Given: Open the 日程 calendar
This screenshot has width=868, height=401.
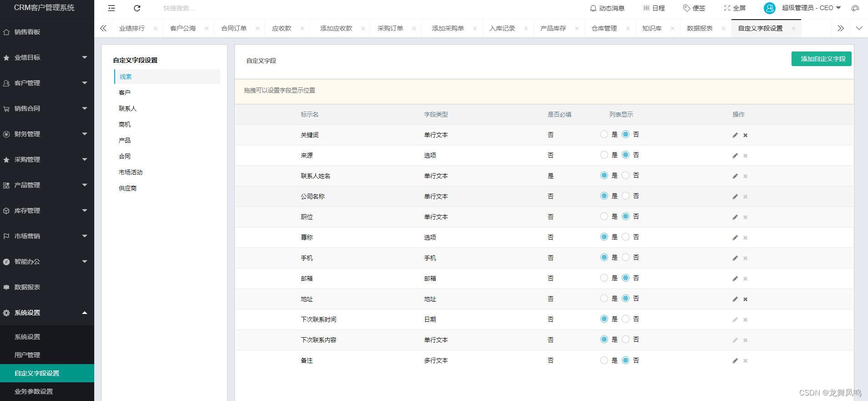Looking at the screenshot, I should click(x=654, y=8).
